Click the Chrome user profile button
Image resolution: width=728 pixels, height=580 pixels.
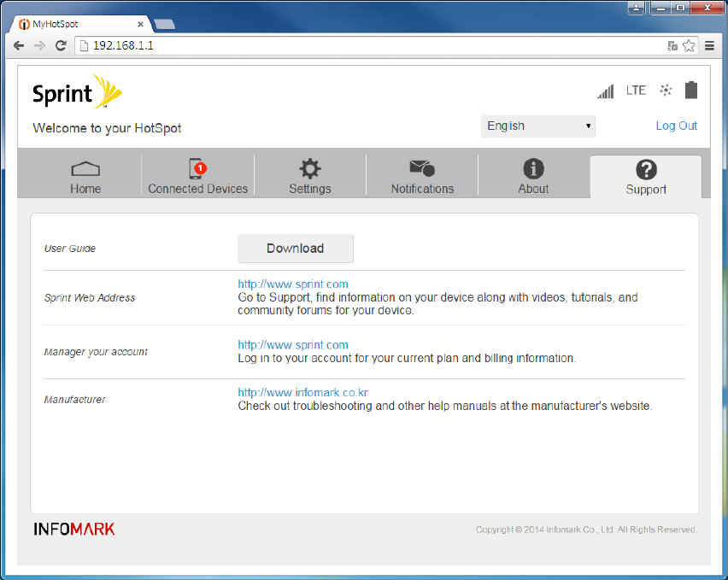(x=636, y=8)
